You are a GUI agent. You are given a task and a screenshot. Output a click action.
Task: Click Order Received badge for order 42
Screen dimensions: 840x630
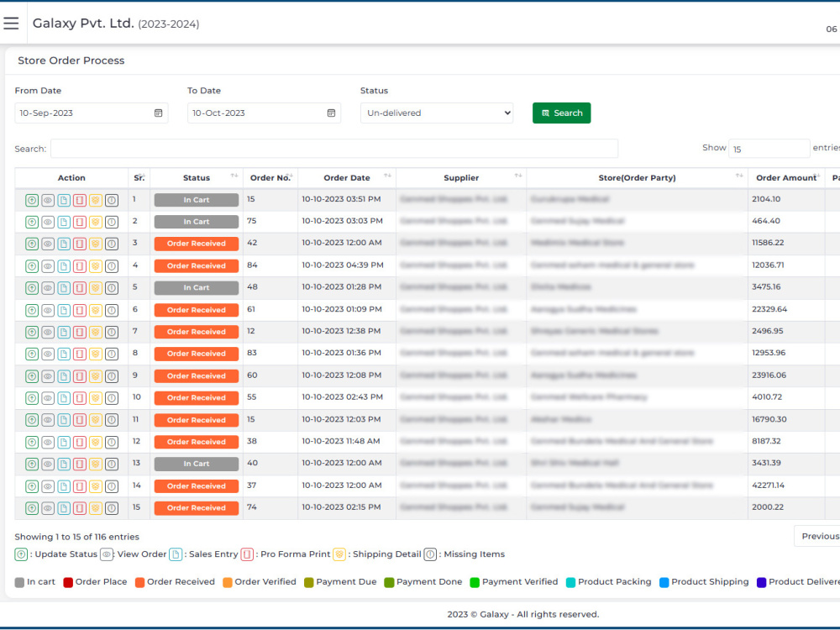click(196, 244)
